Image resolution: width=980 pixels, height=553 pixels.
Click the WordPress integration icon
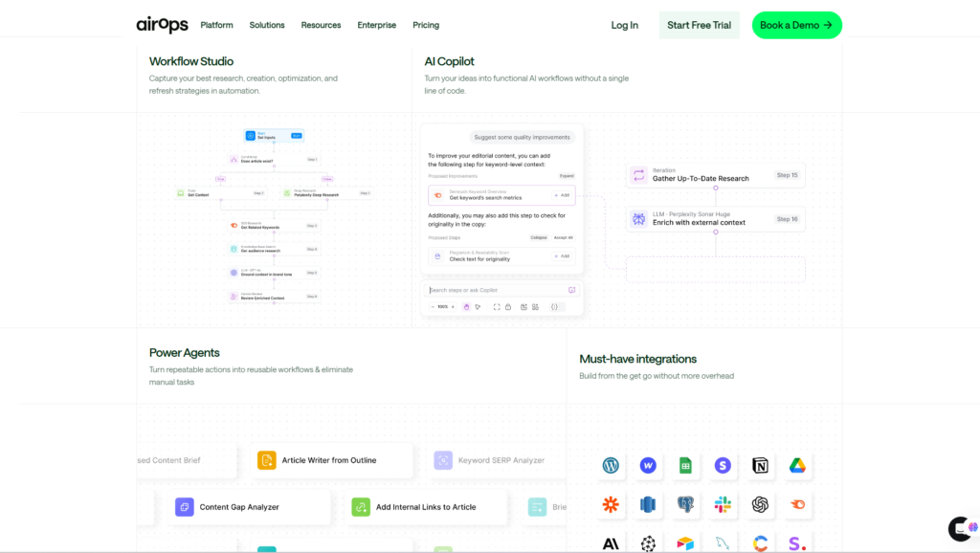pos(611,466)
